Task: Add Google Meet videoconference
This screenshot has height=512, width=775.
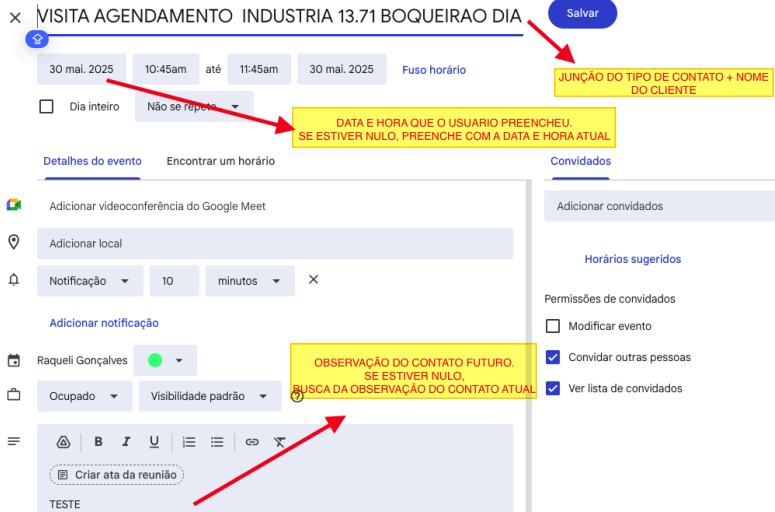Action: tap(157, 206)
